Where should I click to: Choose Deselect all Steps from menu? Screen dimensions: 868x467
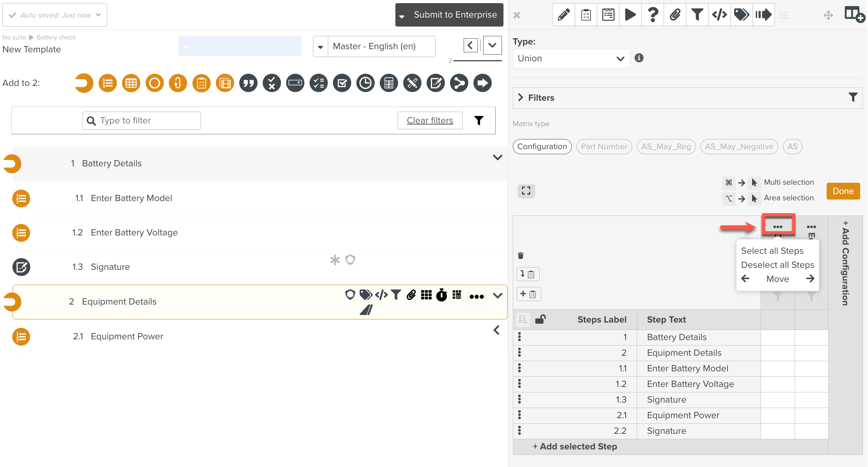[x=777, y=265]
